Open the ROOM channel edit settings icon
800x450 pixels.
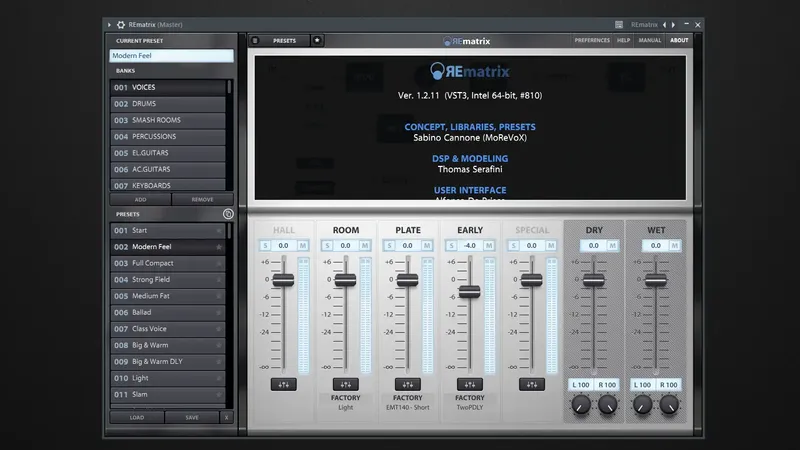tap(345, 384)
